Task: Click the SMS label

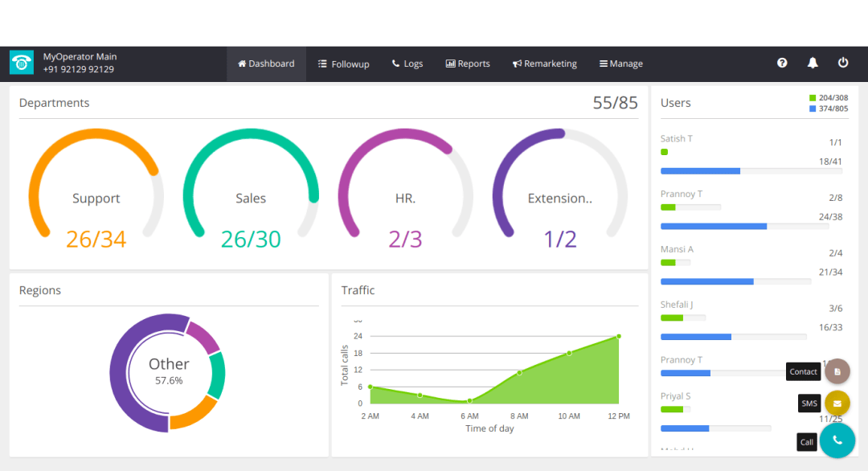Action: tap(809, 403)
